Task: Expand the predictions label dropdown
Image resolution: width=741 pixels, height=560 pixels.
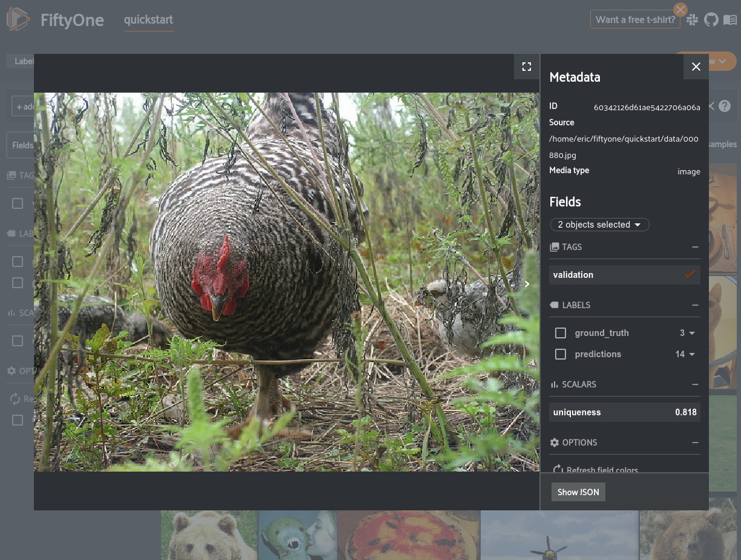Action: pyautogui.click(x=693, y=354)
